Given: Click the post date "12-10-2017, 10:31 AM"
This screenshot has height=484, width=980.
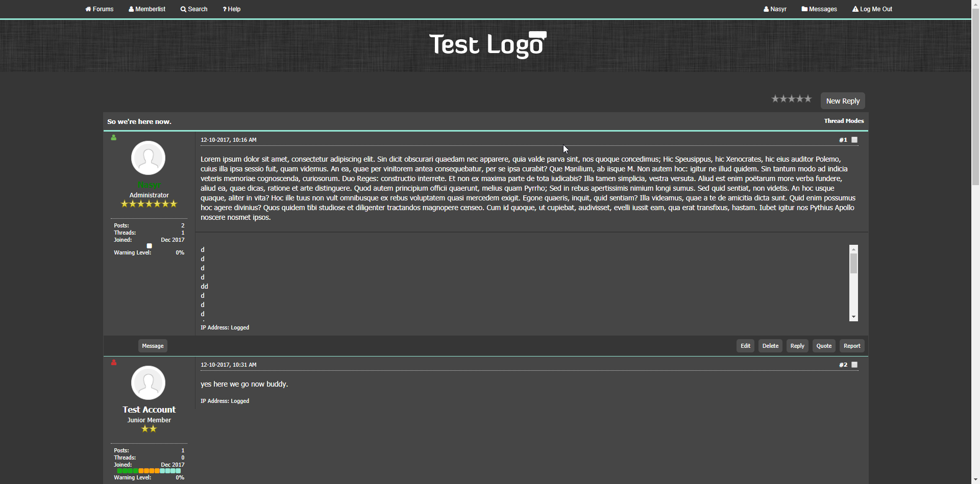Looking at the screenshot, I should [x=229, y=365].
